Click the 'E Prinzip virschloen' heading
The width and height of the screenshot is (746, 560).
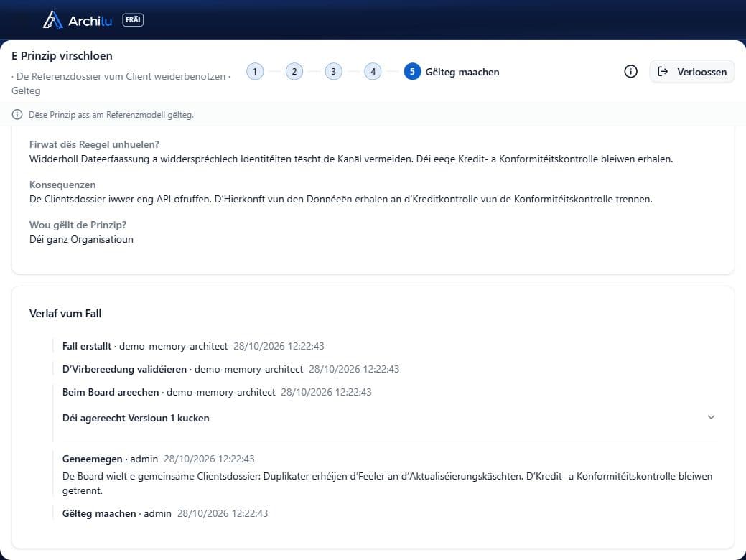62,56
